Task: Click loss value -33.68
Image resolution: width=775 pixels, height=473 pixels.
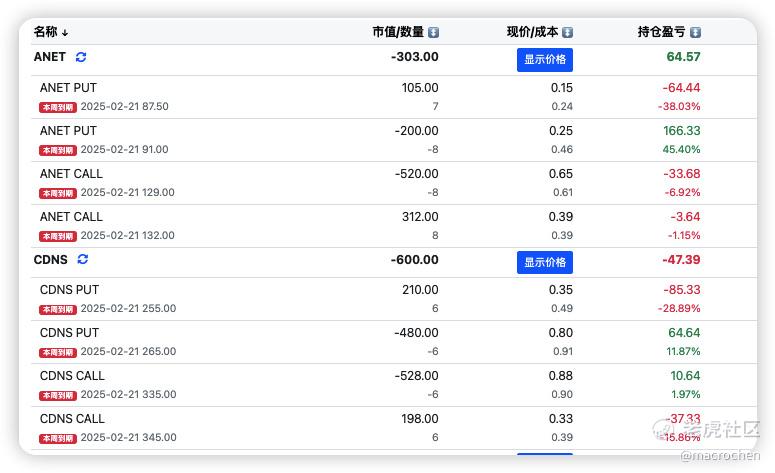Action: (682, 173)
